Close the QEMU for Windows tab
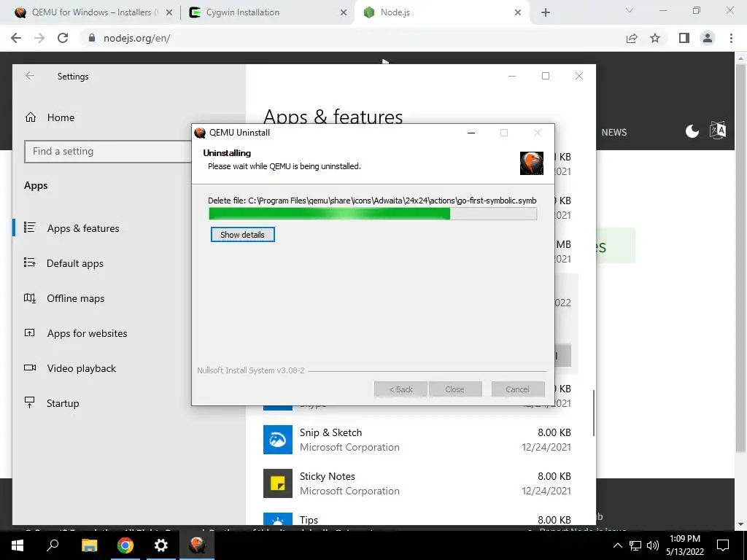 pos(169,12)
